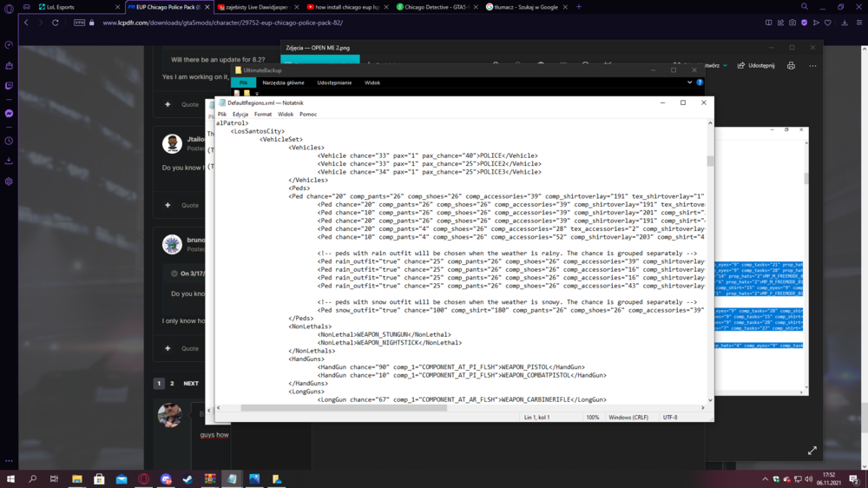Viewport: 868px width, 488px height.
Task: Open the GX Corner gamepad icon
Action: point(27,7)
